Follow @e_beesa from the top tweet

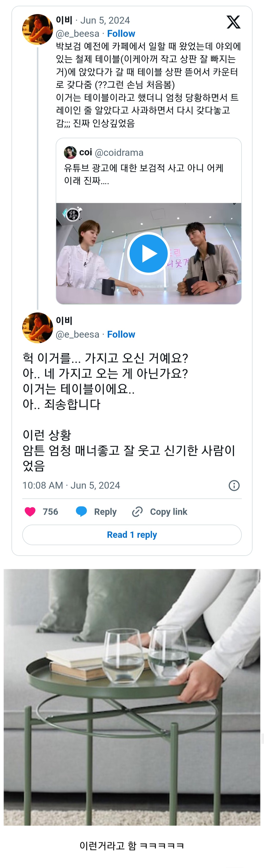121,34
